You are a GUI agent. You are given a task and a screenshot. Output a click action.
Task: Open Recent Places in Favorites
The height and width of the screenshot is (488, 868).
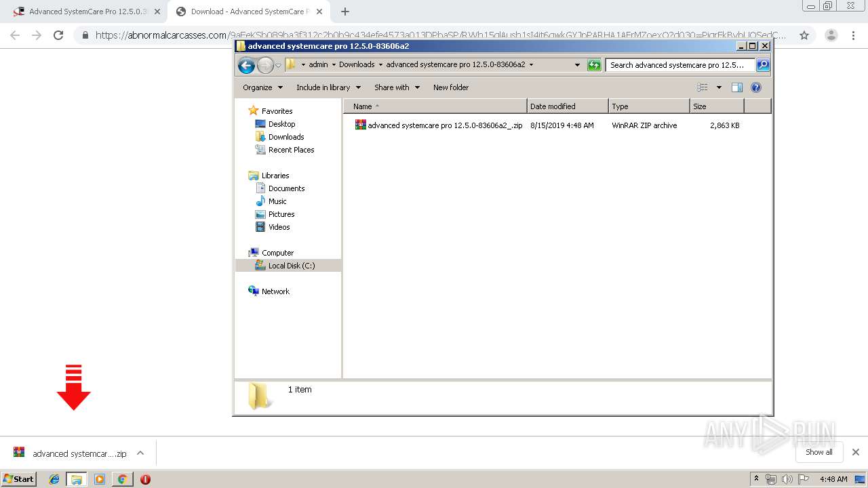click(291, 150)
